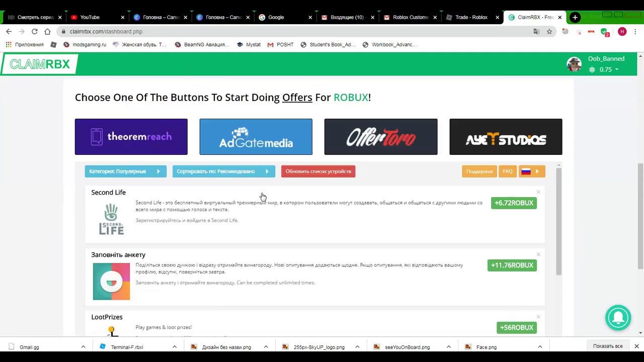
Task: Open the modsgaming.ru bookmark
Action: coord(85,44)
